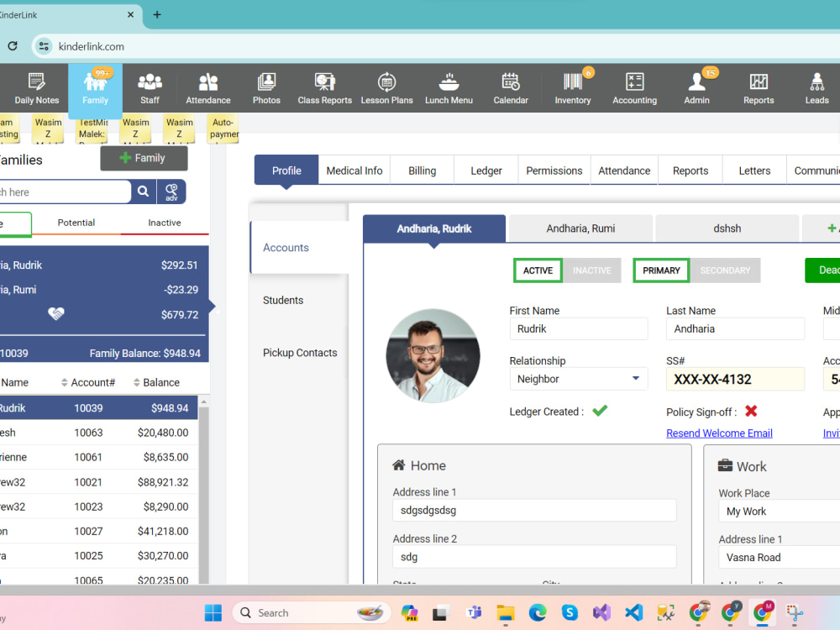The height and width of the screenshot is (630, 840).
Task: Reload the page with browser refresh icon
Action: click(13, 46)
